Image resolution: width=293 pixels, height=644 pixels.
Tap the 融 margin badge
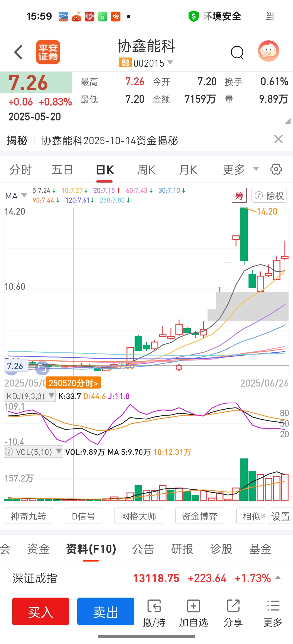(x=125, y=63)
